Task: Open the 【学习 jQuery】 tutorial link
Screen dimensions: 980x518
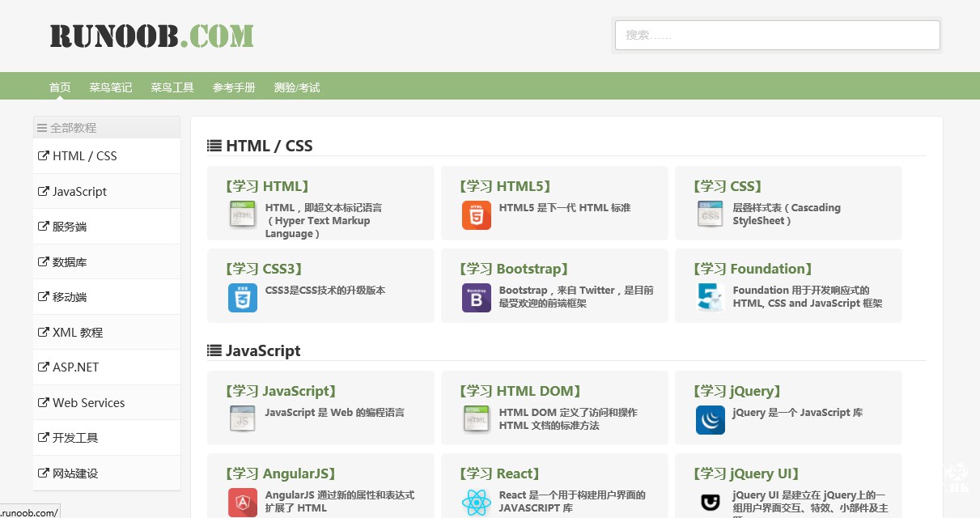Action: [736, 391]
